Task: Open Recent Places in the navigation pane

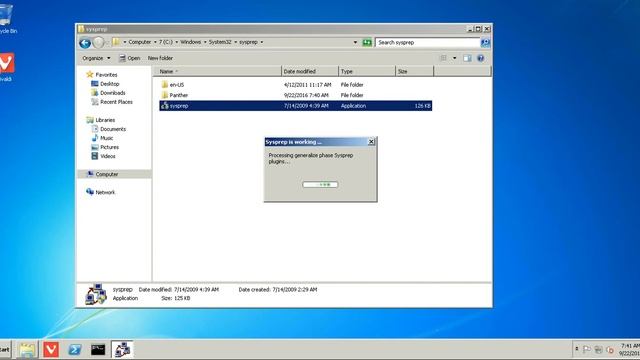Action: (112, 102)
